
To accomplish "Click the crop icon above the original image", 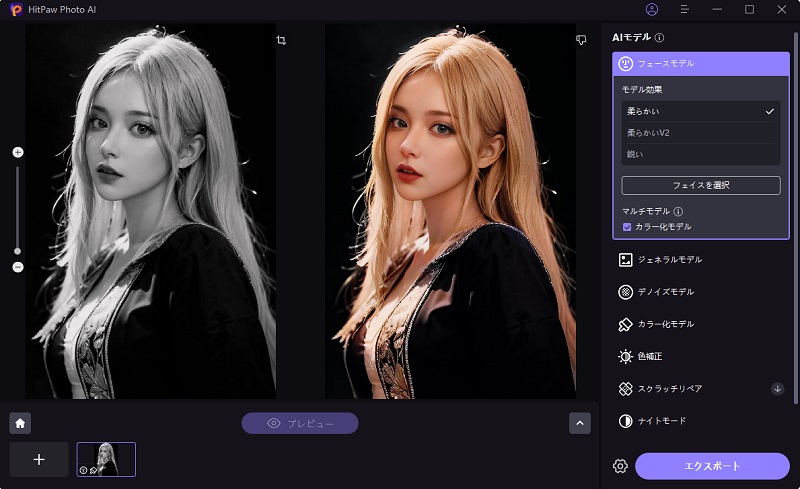I will (x=281, y=40).
